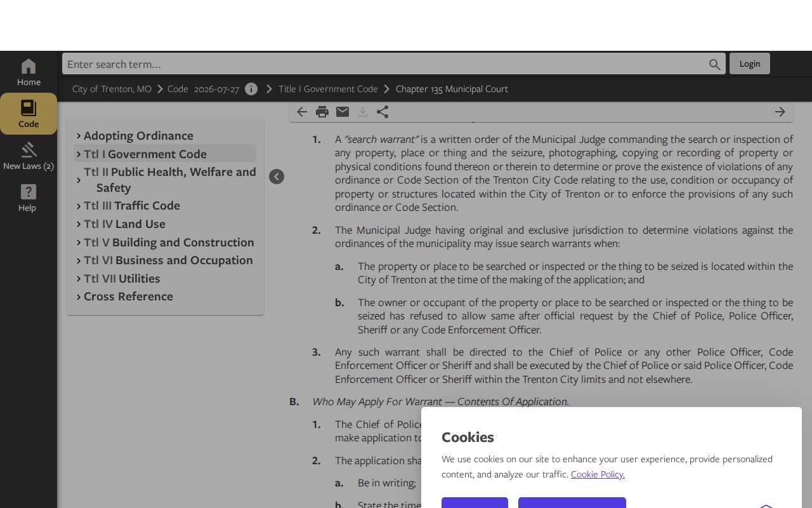Click the italic 'search warrant' term
This screenshot has height=508, width=812.
[x=381, y=139]
